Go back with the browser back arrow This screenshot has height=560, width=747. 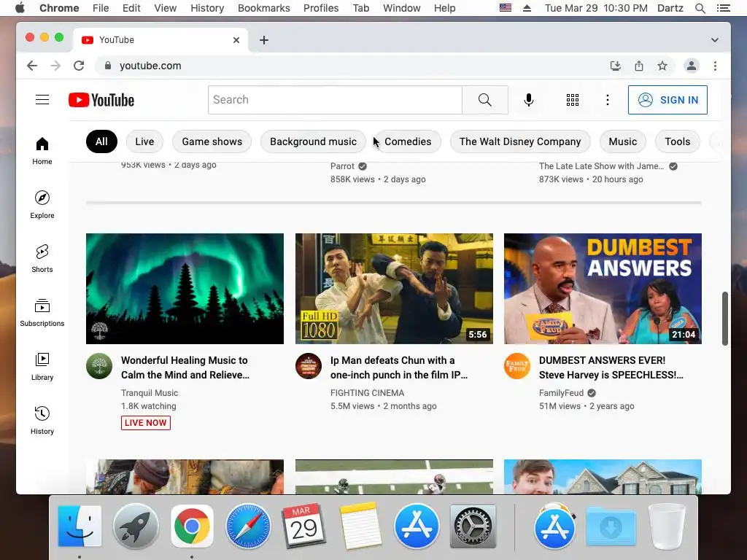32,66
